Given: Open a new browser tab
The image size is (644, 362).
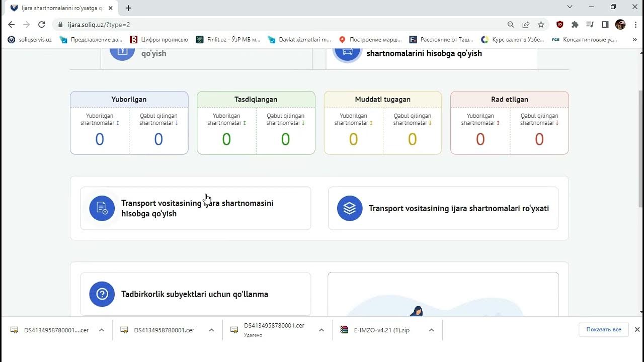Looking at the screenshot, I should tap(128, 8).
